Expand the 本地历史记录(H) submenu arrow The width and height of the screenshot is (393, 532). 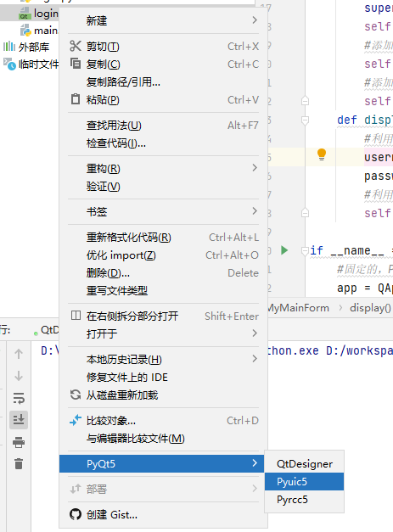(x=255, y=359)
